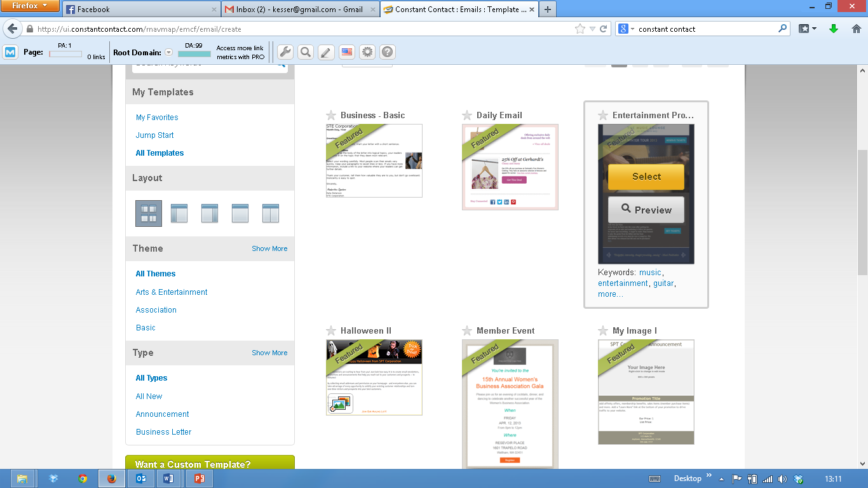Select the grid layout icon
The width and height of the screenshot is (868, 488).
coord(149,213)
